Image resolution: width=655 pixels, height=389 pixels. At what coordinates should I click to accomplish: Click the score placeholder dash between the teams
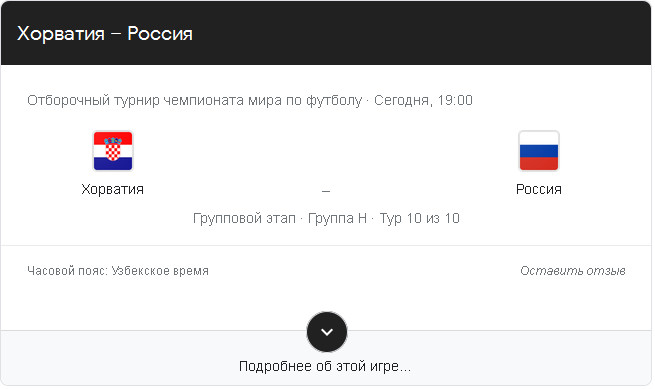(x=326, y=191)
